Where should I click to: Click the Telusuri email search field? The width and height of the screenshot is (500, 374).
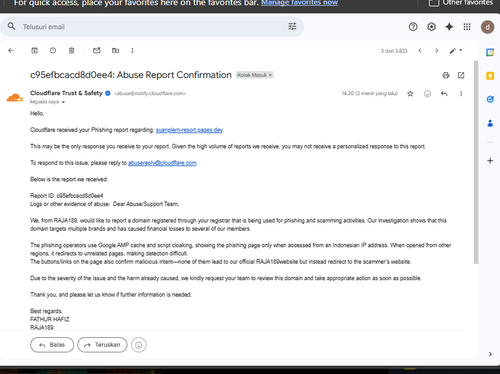click(x=152, y=27)
